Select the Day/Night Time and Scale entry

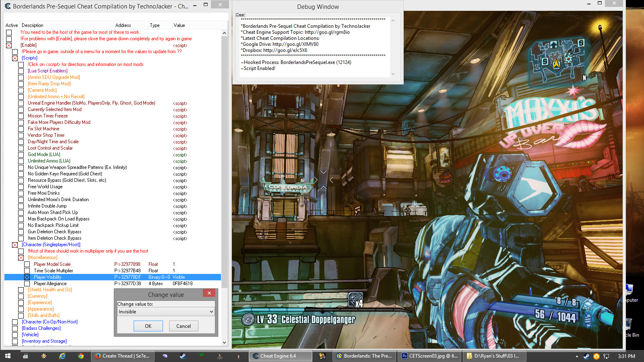[53, 142]
